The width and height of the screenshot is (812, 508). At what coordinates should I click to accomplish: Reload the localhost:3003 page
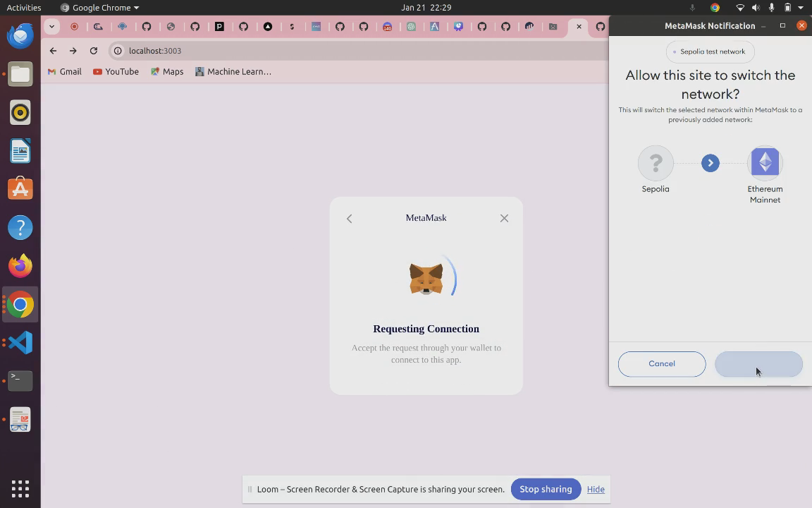pos(93,51)
